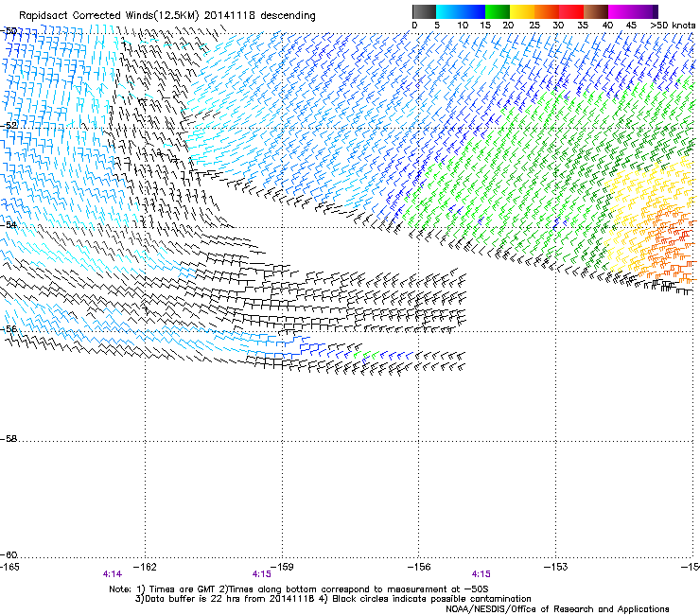Screen dimensions: 700x615
Task: Click the 4:15 time label right of -156
Action: click(x=481, y=574)
